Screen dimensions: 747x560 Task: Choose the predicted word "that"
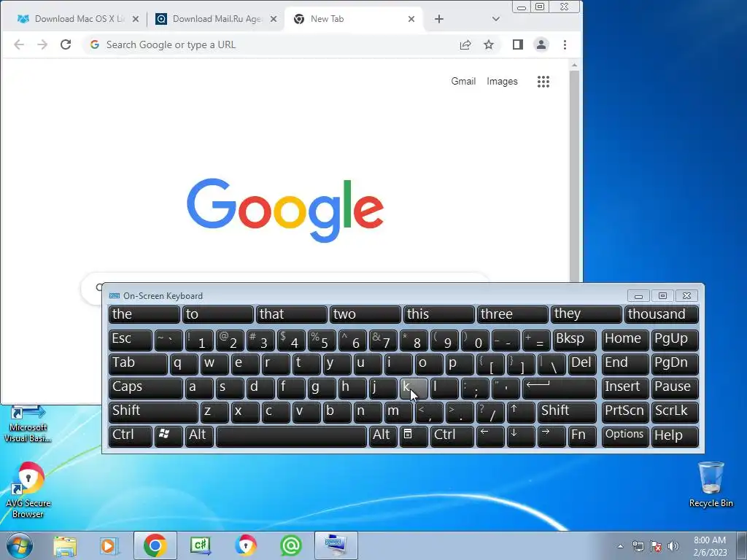pyautogui.click(x=292, y=314)
